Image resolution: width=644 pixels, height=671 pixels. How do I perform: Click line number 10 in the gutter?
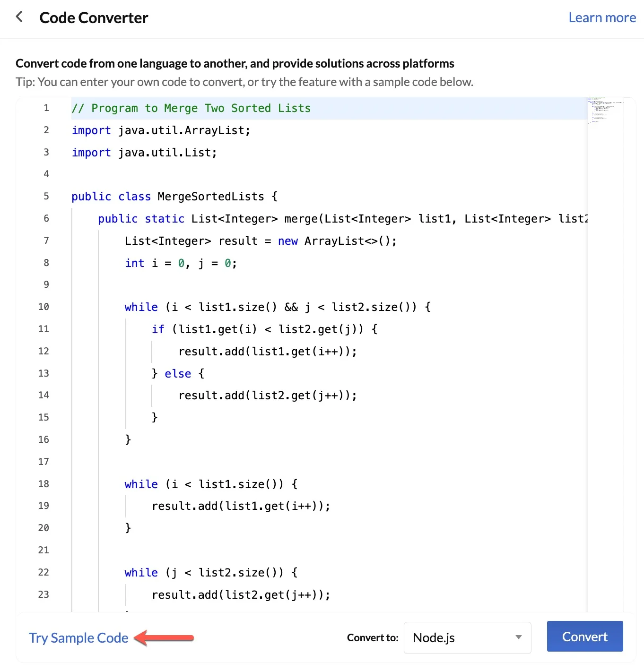tap(44, 307)
